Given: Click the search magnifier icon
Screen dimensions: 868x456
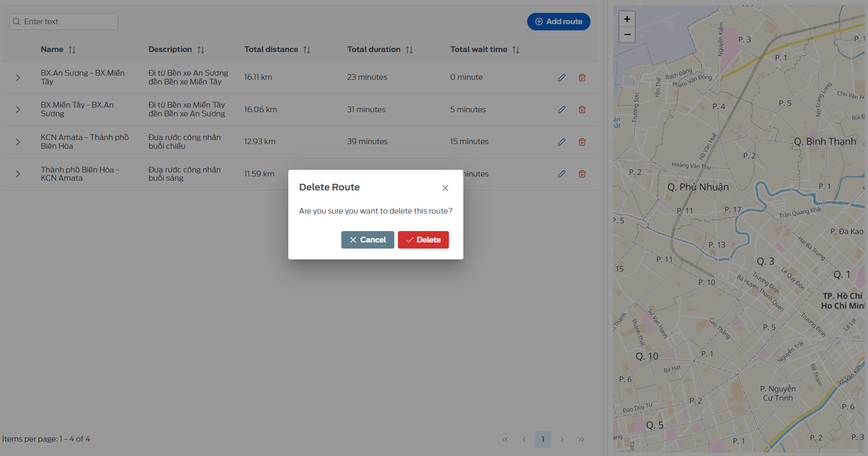Looking at the screenshot, I should tap(16, 22).
